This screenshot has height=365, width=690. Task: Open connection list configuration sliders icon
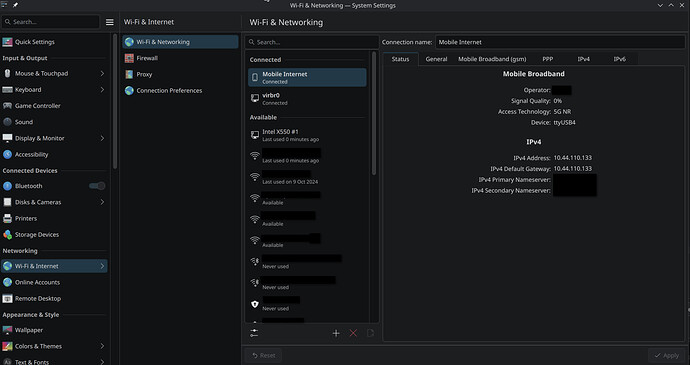[x=254, y=333]
